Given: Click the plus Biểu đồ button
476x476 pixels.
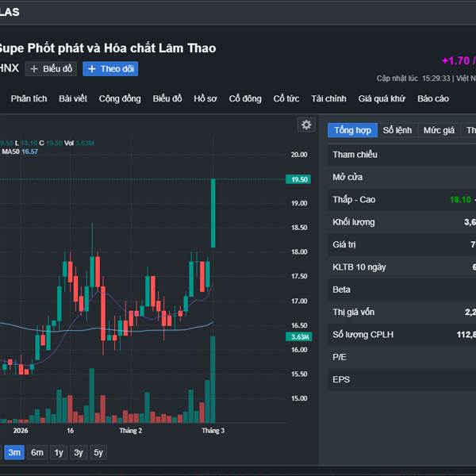Looking at the screenshot, I should [x=51, y=69].
